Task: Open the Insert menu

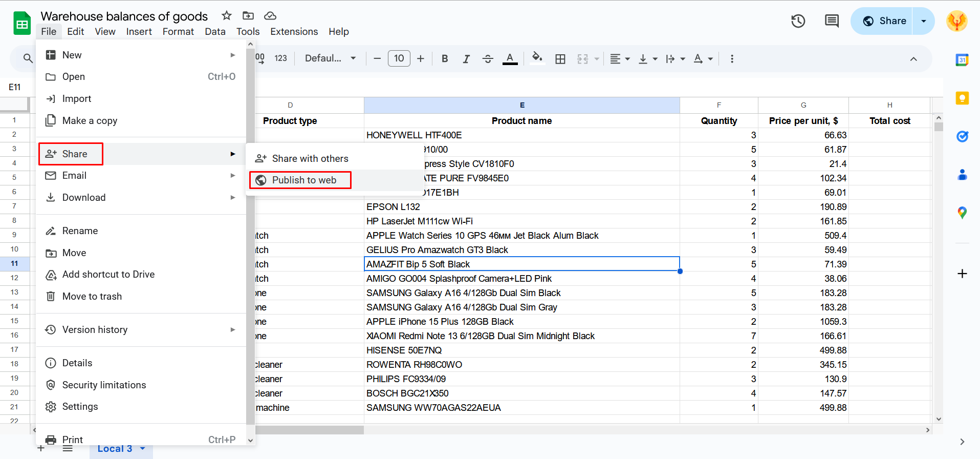Action: [x=139, y=32]
